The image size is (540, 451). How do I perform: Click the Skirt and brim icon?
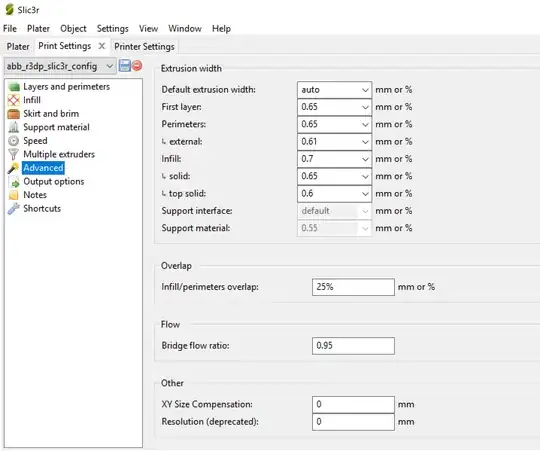tap(14, 114)
